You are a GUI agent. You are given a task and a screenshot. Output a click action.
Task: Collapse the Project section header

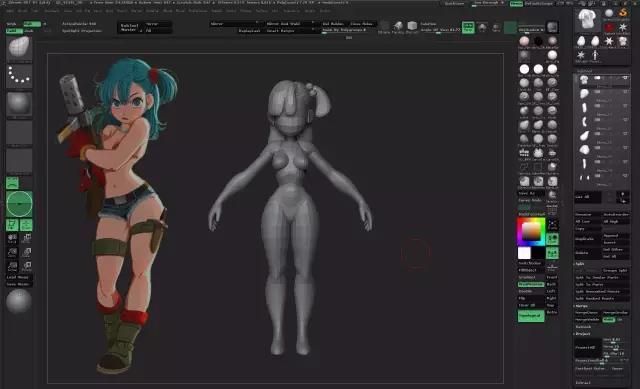[583, 334]
